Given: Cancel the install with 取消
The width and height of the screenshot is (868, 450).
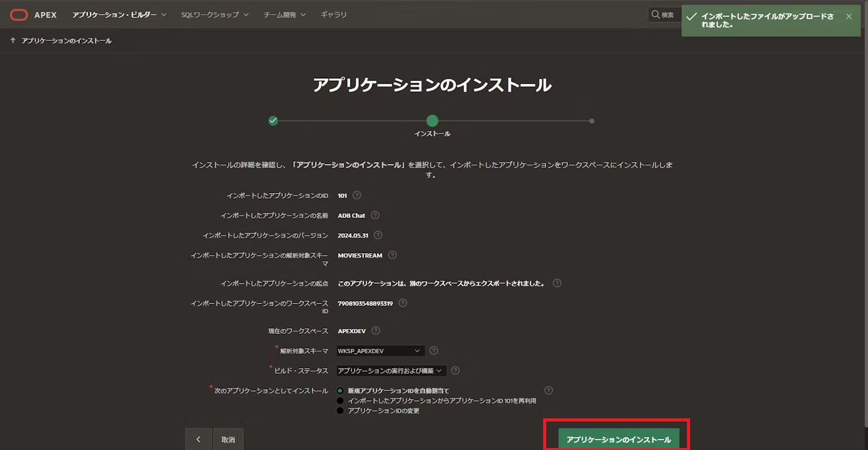Looking at the screenshot, I should [228, 439].
